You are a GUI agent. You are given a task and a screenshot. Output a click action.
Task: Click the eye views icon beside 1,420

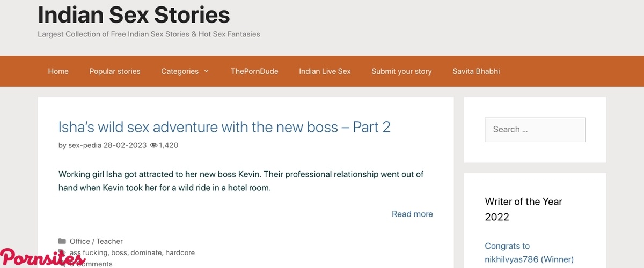(153, 145)
